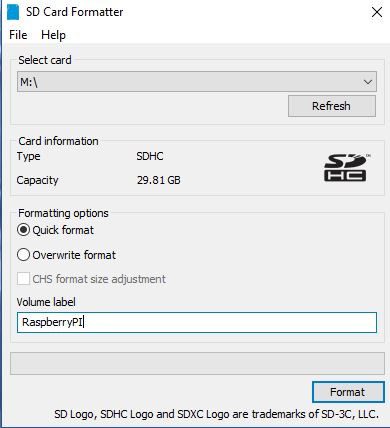Select the Quick format radio button
This screenshot has width=390, height=428.
click(x=23, y=230)
